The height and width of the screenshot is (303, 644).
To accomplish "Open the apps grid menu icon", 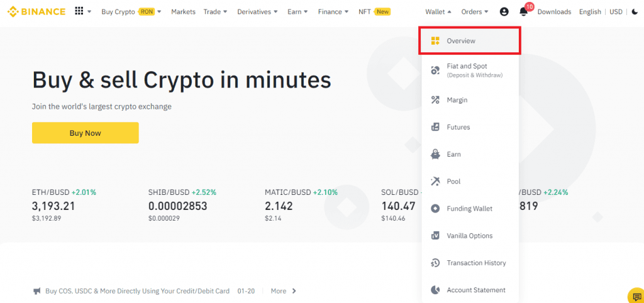I will [79, 11].
